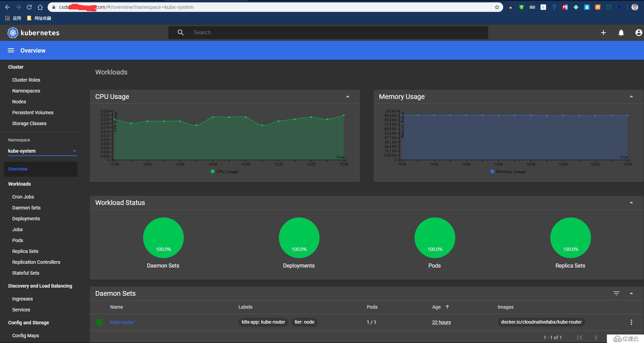
Task: Reload the page in browser
Action: tap(29, 7)
